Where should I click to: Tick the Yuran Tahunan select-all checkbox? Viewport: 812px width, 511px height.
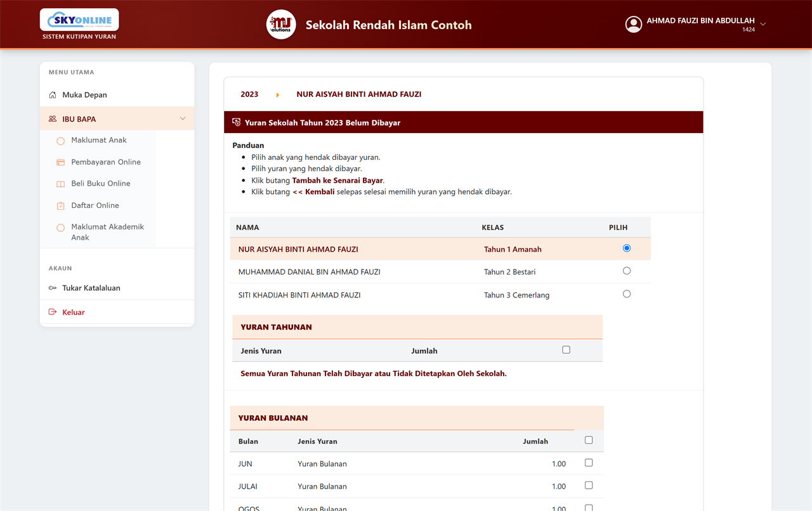[x=566, y=349]
